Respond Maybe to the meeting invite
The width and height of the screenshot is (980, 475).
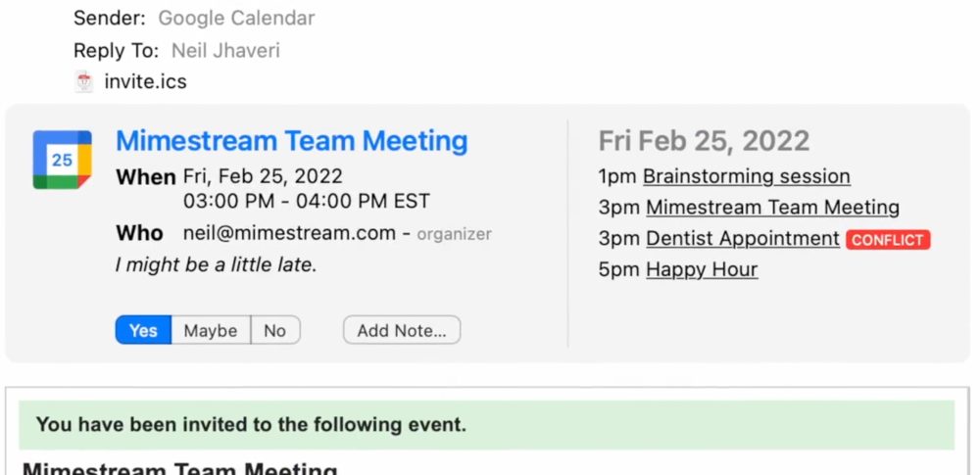pyautogui.click(x=211, y=330)
